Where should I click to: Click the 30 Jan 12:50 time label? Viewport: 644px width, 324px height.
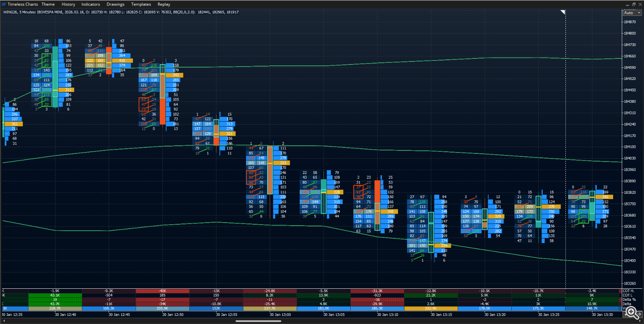point(173,315)
